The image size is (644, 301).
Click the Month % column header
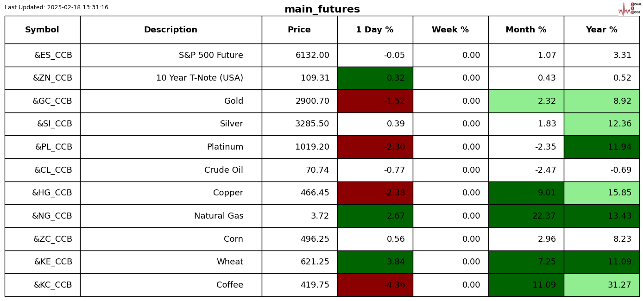tap(526, 30)
